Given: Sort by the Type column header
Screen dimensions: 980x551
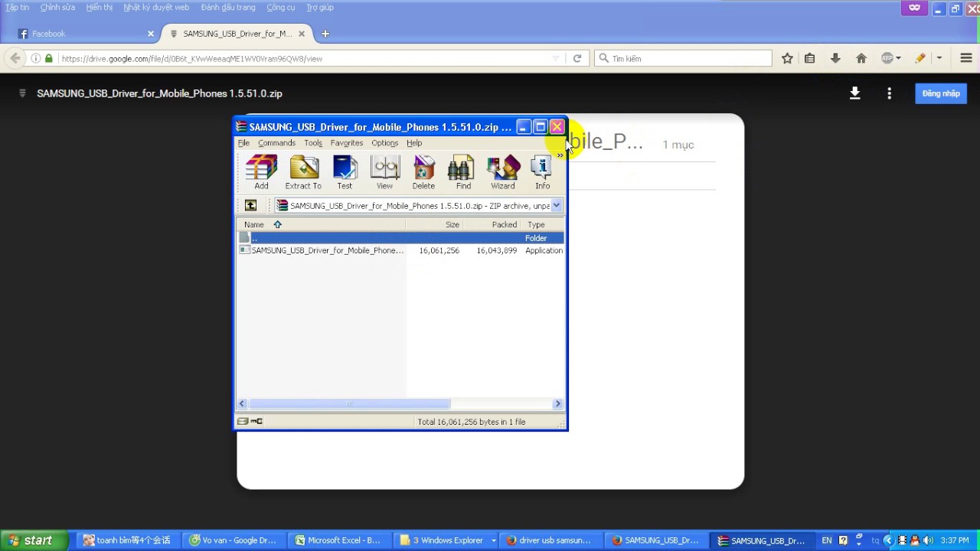Looking at the screenshot, I should pyautogui.click(x=543, y=224).
